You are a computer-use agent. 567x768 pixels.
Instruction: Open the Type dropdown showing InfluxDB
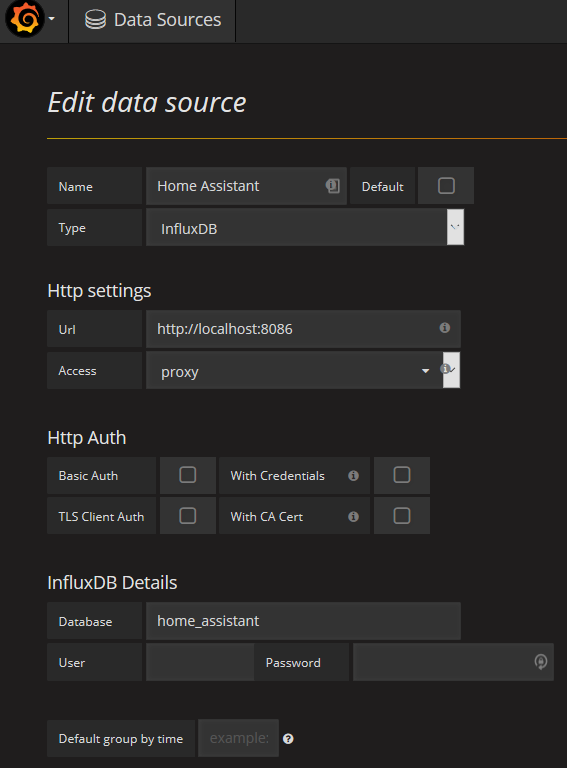[305, 228]
